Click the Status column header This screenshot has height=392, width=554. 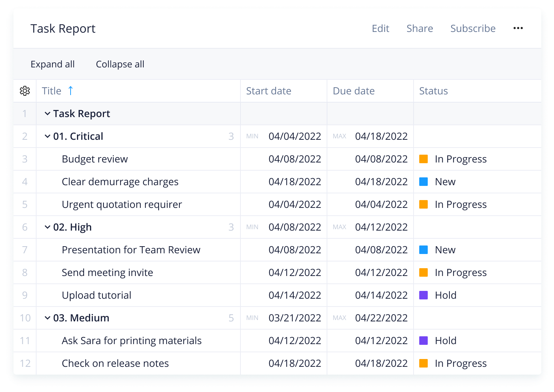(x=433, y=91)
